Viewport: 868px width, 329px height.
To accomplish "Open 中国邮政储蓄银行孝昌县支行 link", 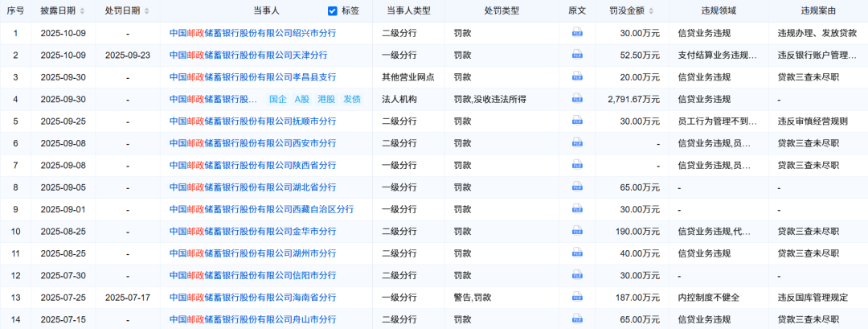I will click(x=252, y=77).
